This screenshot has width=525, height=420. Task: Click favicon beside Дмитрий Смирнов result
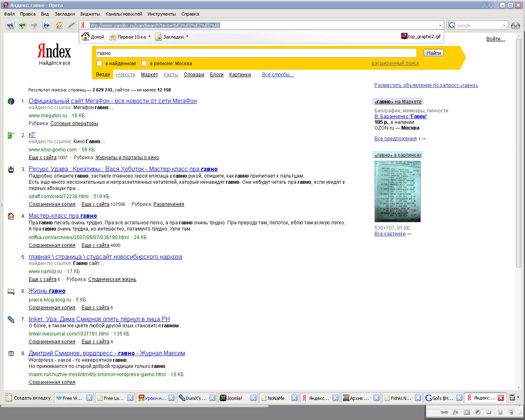(11, 353)
